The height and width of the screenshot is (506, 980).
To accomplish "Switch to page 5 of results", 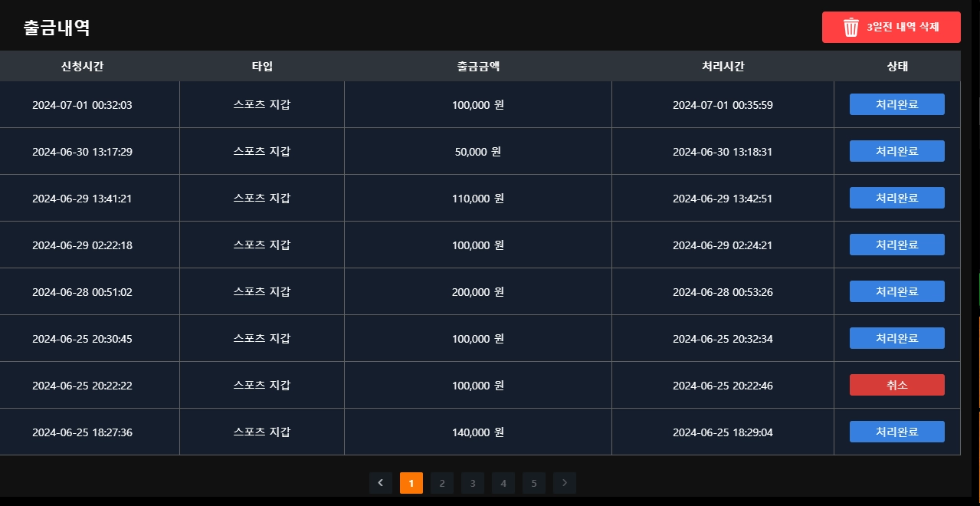I will [x=534, y=483].
